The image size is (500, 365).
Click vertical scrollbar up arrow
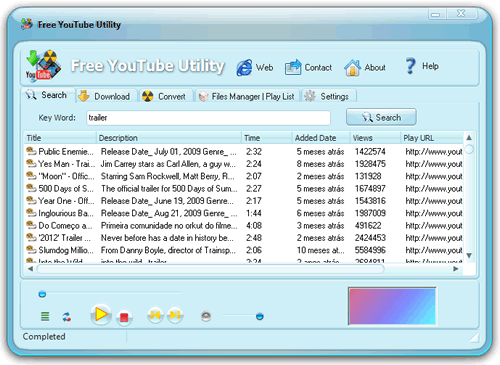pyautogui.click(x=469, y=137)
